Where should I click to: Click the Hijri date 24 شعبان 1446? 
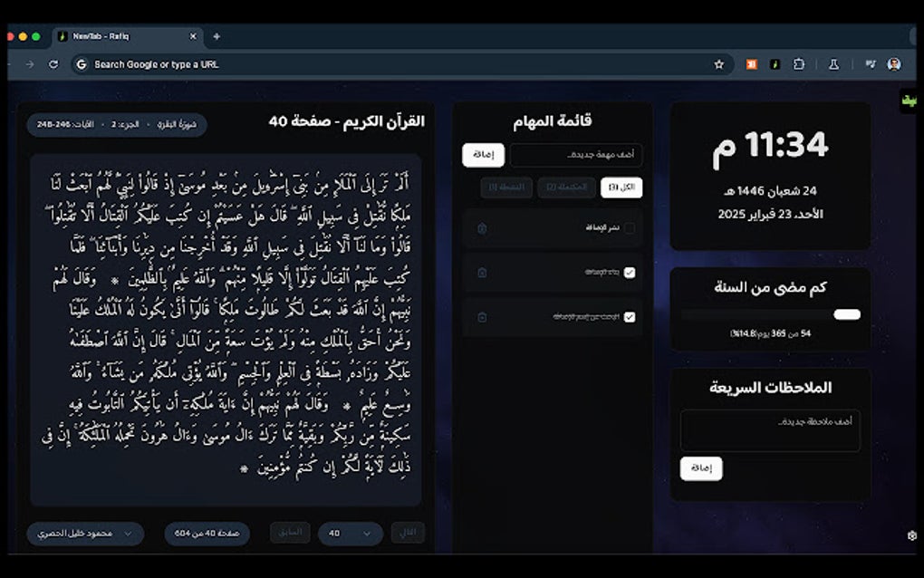click(770, 191)
